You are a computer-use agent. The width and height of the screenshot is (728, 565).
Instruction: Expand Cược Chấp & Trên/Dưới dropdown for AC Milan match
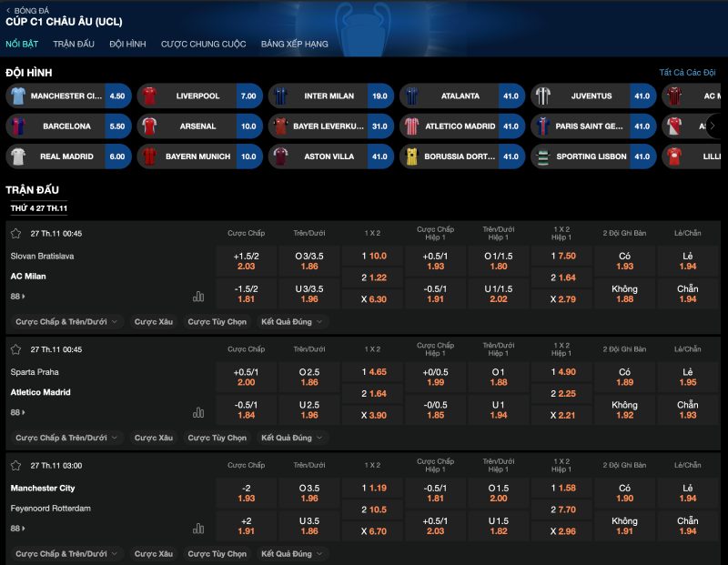(x=66, y=321)
